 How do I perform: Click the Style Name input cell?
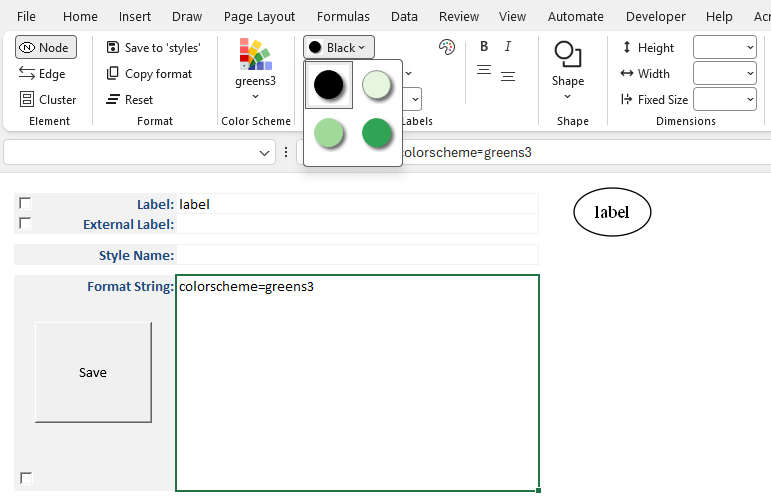pyautogui.click(x=357, y=255)
